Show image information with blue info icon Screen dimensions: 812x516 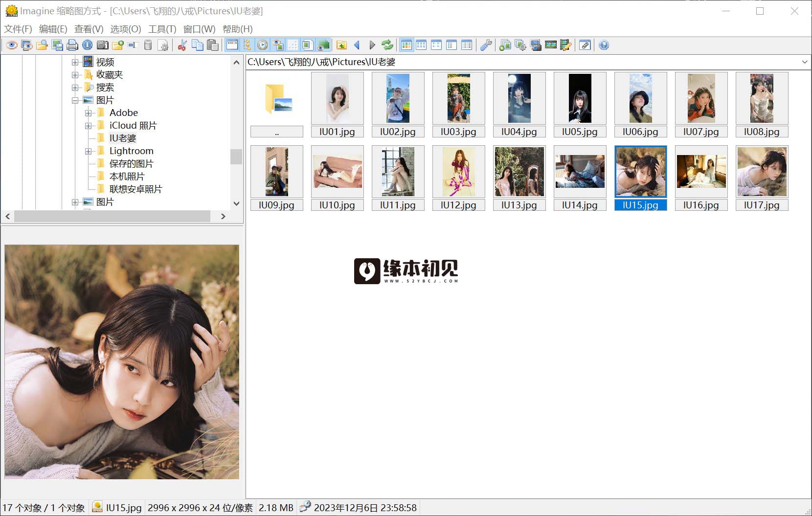click(88, 45)
